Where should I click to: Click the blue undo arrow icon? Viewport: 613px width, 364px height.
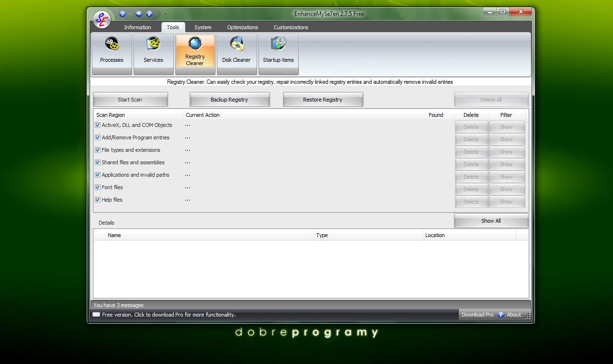click(139, 14)
